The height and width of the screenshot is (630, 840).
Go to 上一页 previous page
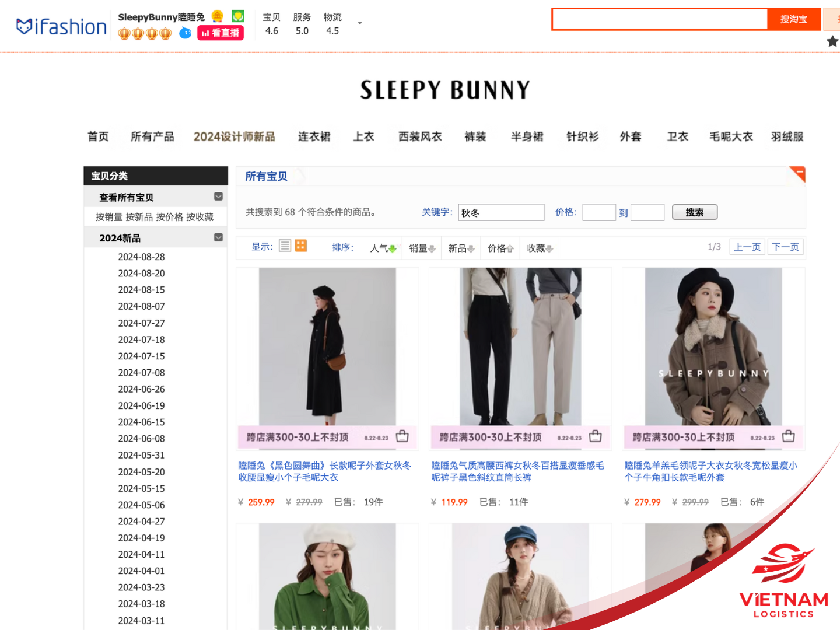[x=747, y=247]
